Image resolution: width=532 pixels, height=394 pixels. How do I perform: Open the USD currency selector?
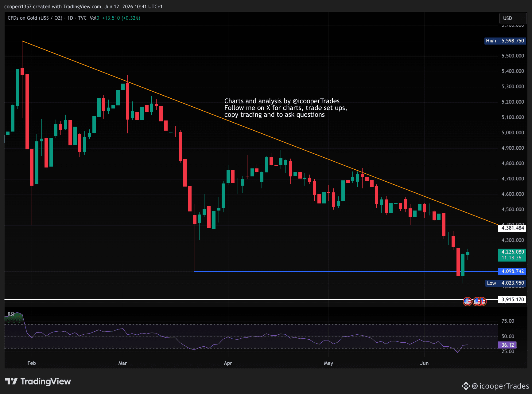pos(513,18)
